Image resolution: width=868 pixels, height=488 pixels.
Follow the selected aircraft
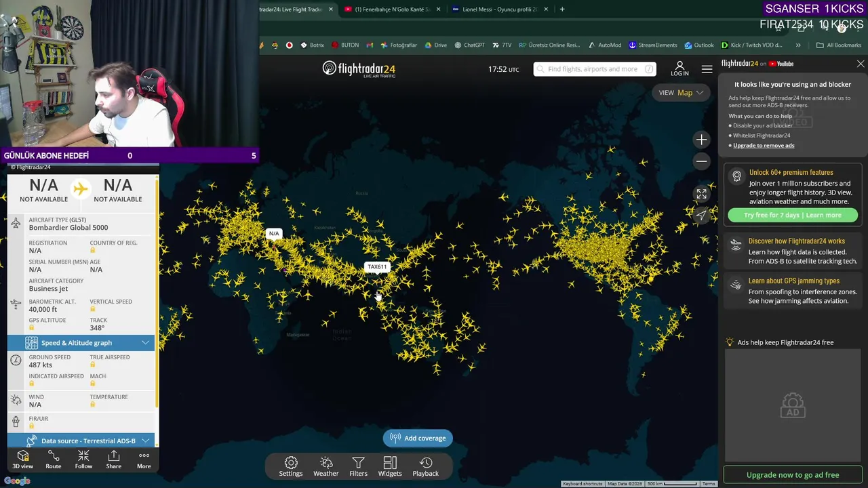[x=83, y=460]
